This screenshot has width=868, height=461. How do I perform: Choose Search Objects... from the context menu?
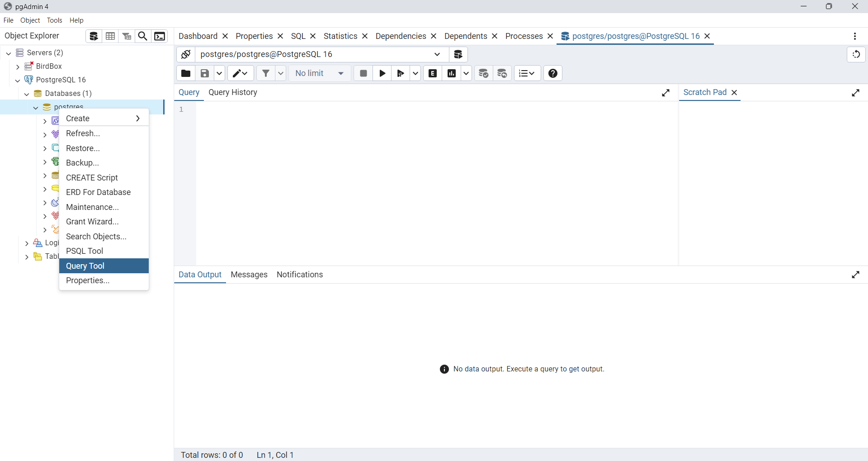pyautogui.click(x=104, y=237)
